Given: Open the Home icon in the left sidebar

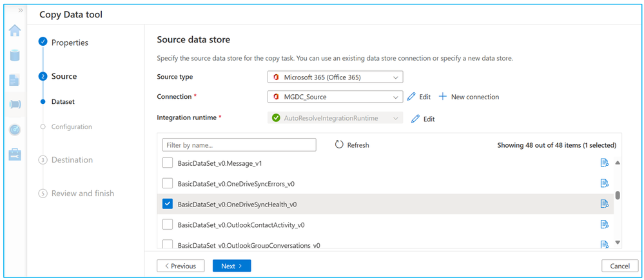Looking at the screenshot, I should (15, 31).
